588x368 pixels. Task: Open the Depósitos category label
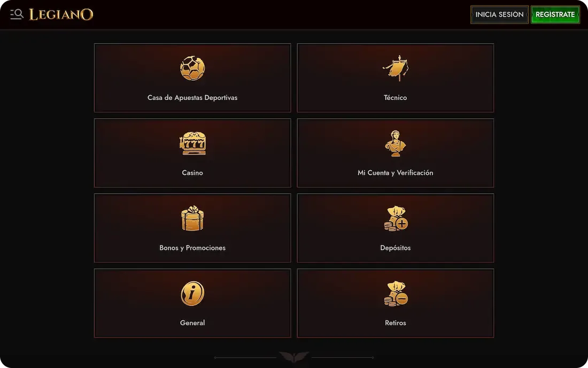tap(395, 248)
